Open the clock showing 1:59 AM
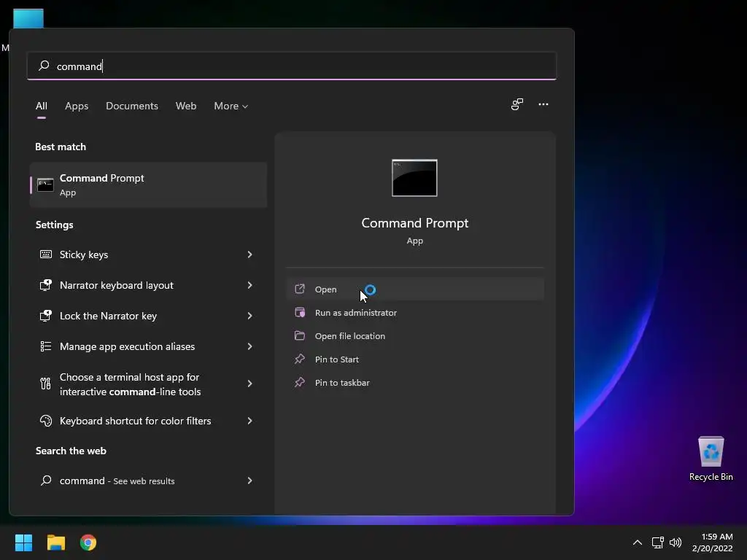The width and height of the screenshot is (747, 560). (x=712, y=542)
